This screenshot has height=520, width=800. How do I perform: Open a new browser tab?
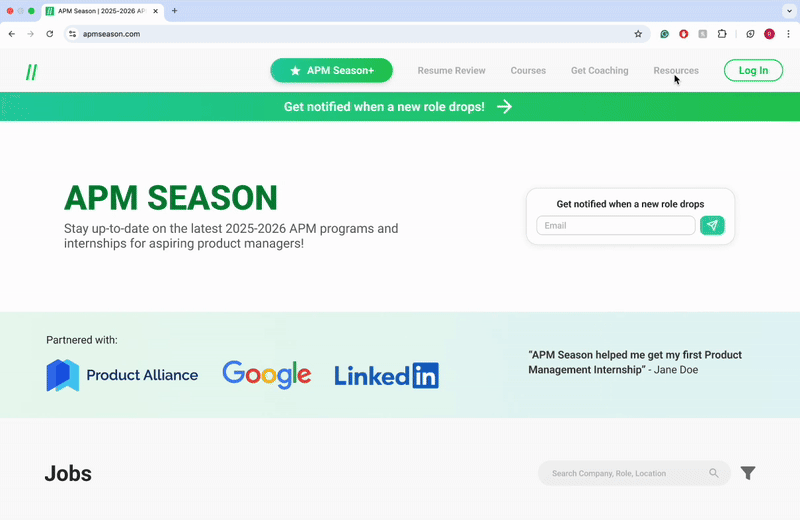point(174,11)
